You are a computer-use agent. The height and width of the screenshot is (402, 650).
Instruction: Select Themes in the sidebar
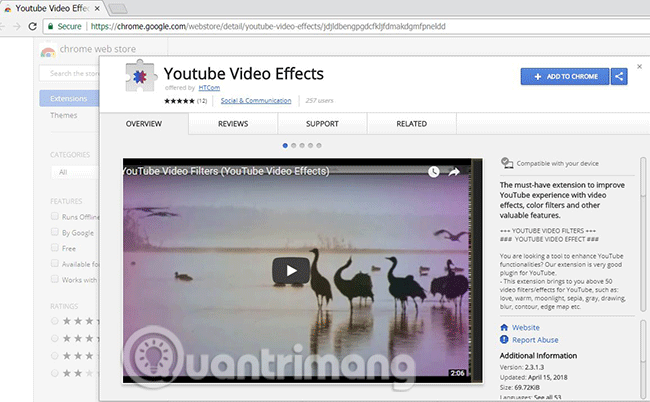pyautogui.click(x=64, y=115)
